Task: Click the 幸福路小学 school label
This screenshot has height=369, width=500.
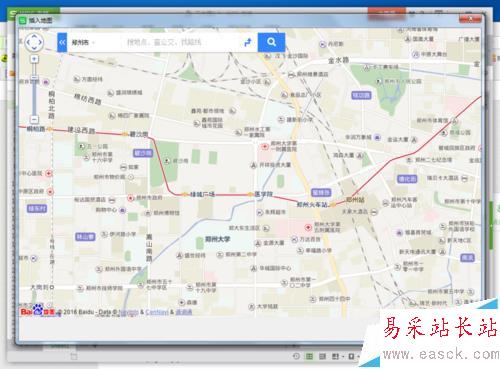Action: pyautogui.click(x=319, y=250)
